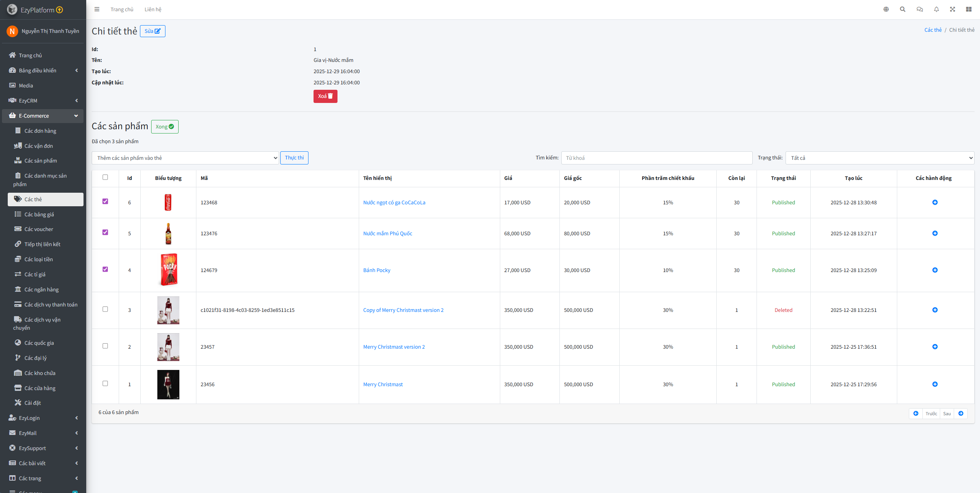
Task: Click the search magnifier icon in header
Action: click(x=903, y=9)
